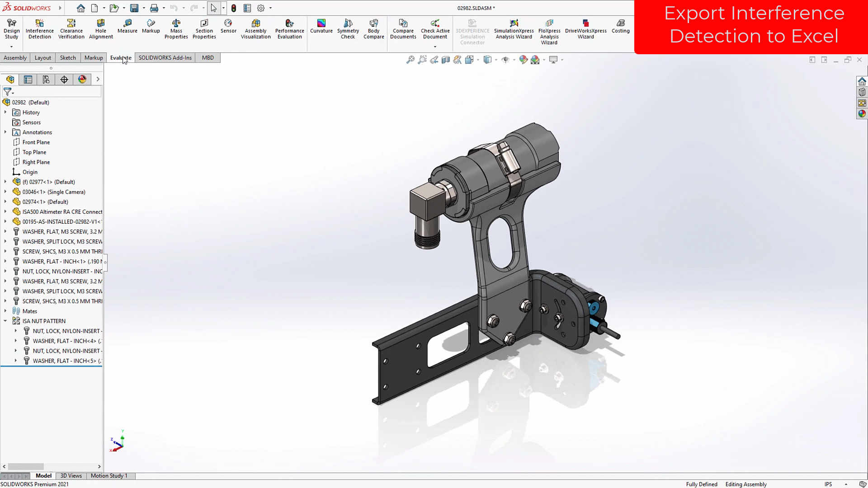
Task: Switch to Motion Study 1 tab
Action: (109, 476)
